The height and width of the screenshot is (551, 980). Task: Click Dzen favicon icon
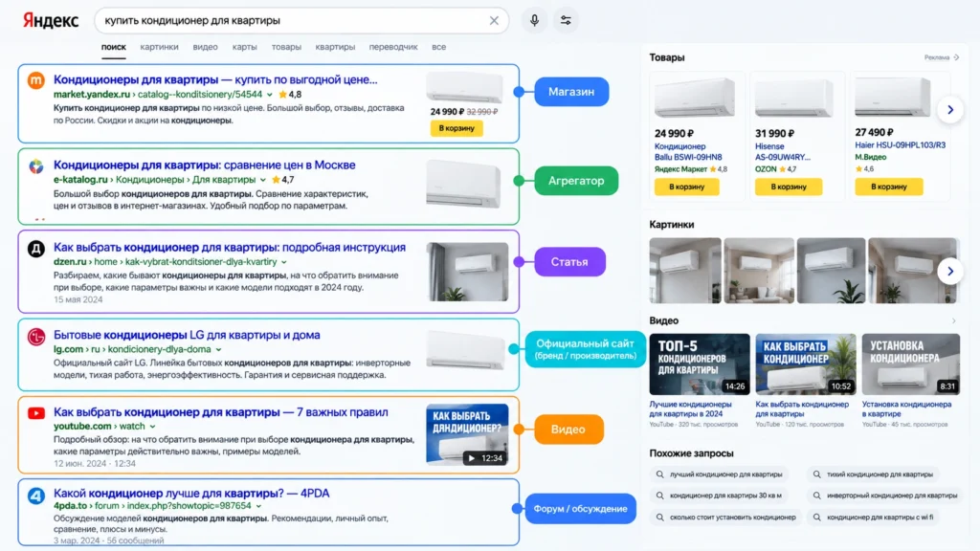36,249
